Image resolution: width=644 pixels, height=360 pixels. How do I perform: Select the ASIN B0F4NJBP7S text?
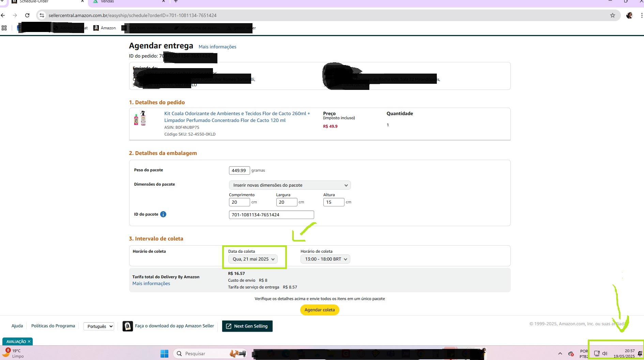(182, 127)
